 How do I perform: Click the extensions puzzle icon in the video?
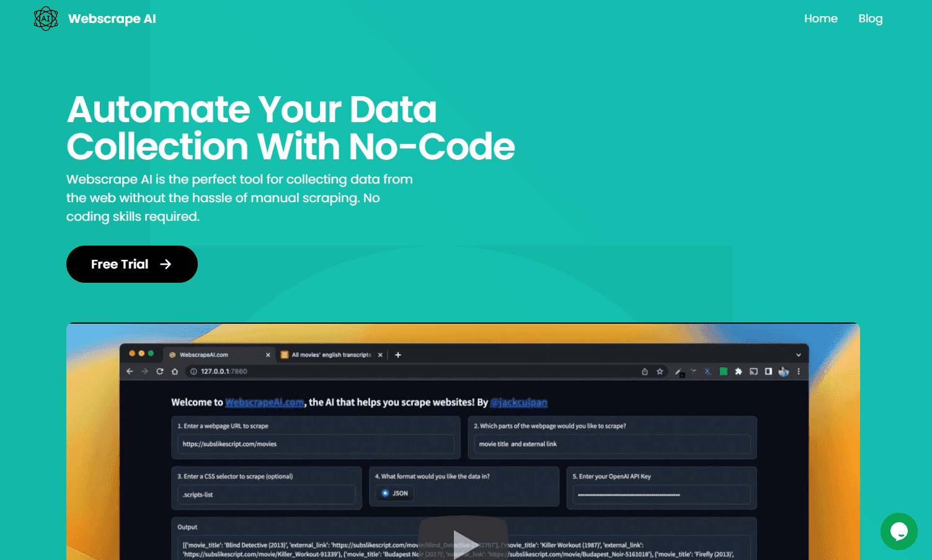(739, 371)
